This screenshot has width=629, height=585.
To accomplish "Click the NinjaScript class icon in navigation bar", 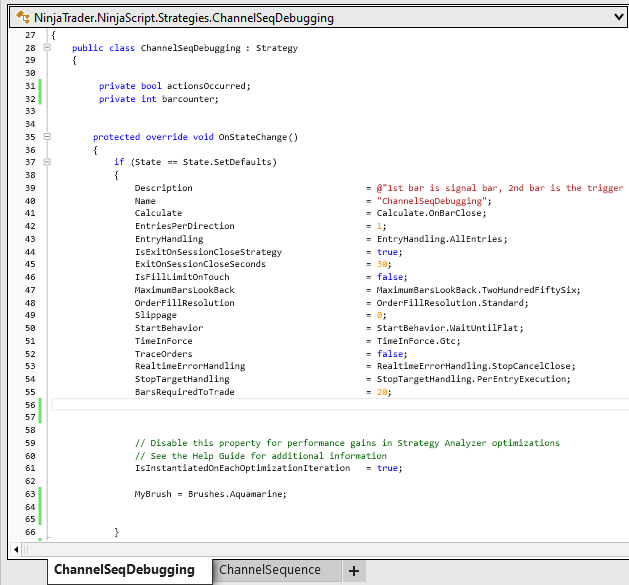I will click(23, 17).
